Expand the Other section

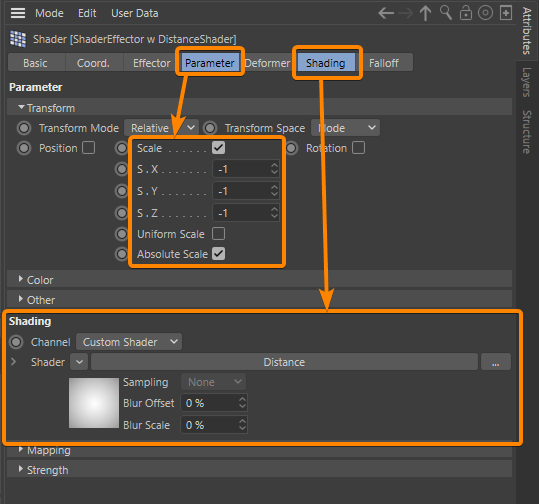[x=21, y=299]
